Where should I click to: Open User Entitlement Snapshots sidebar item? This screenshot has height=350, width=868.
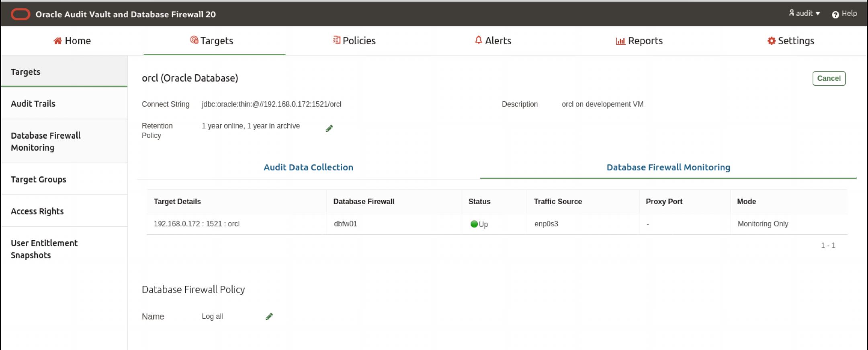44,249
